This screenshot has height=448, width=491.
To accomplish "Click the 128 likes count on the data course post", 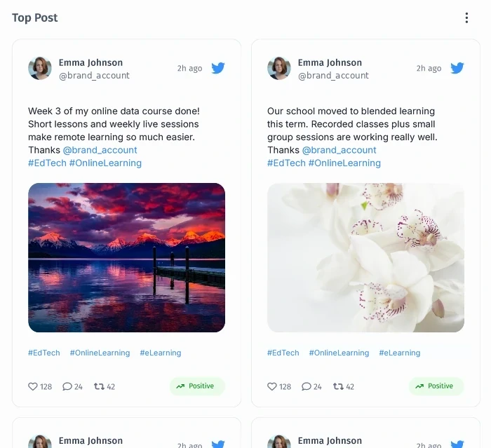I will 46,386.
